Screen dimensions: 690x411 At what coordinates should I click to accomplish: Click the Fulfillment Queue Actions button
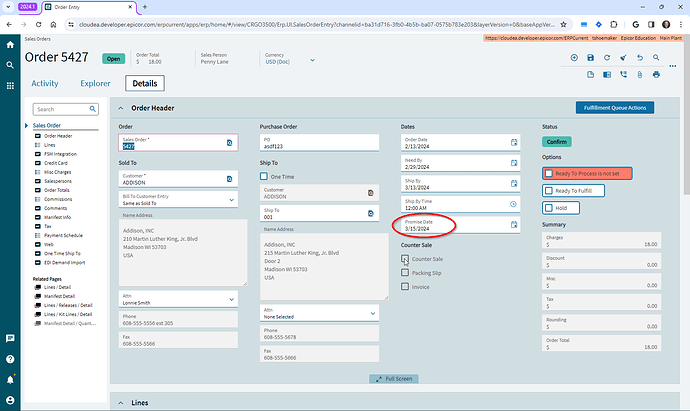pyautogui.click(x=615, y=108)
